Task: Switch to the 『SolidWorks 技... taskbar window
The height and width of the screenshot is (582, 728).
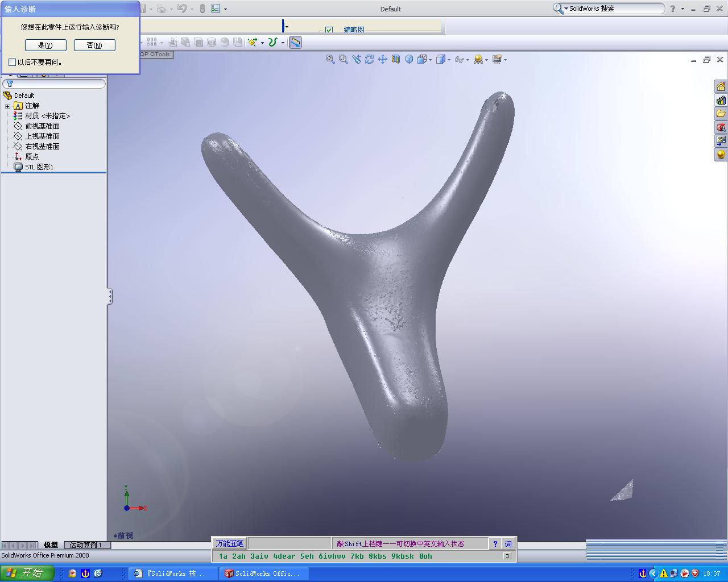Action: tap(173, 573)
